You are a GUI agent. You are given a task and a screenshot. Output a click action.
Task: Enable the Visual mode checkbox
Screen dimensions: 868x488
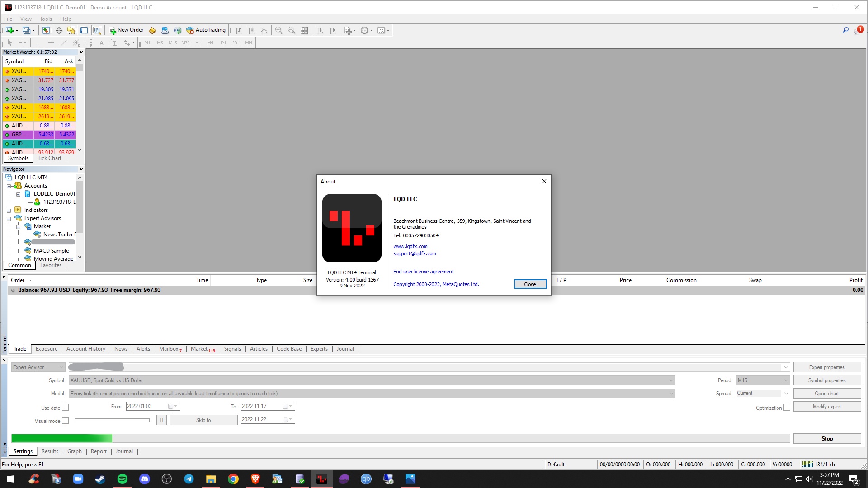click(x=65, y=421)
